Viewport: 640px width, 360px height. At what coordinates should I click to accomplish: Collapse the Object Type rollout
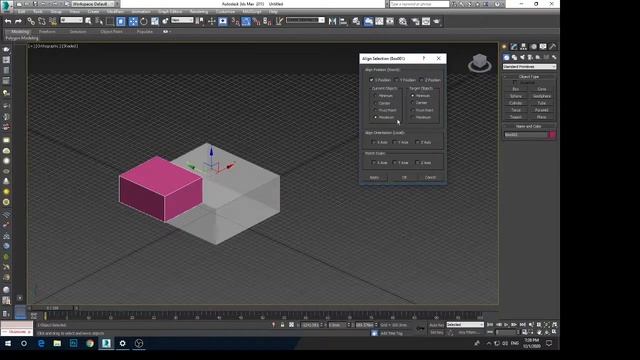[529, 77]
